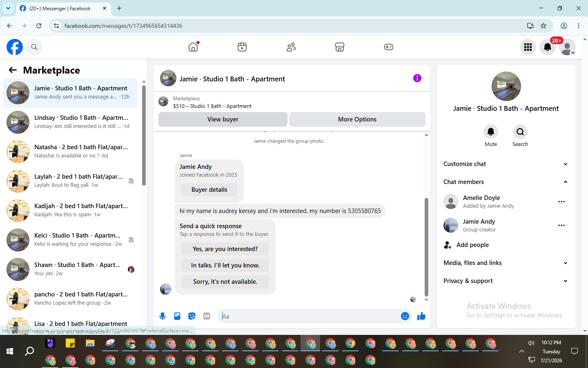Viewport: 588px width, 368px height.
Task: Open the pancho 2 bed conversation
Action: click(x=70, y=299)
